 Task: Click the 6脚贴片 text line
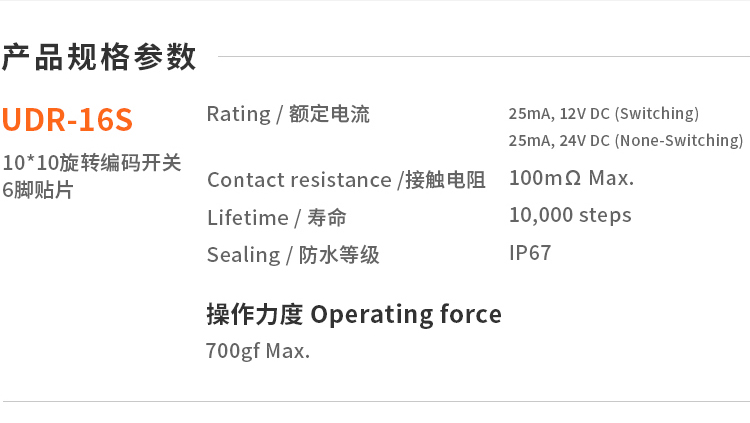click(38, 189)
